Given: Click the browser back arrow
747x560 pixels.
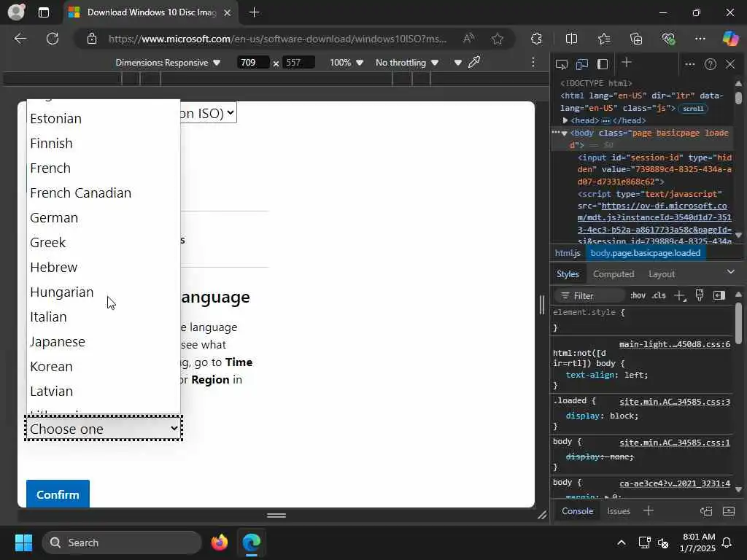Looking at the screenshot, I should tap(20, 39).
